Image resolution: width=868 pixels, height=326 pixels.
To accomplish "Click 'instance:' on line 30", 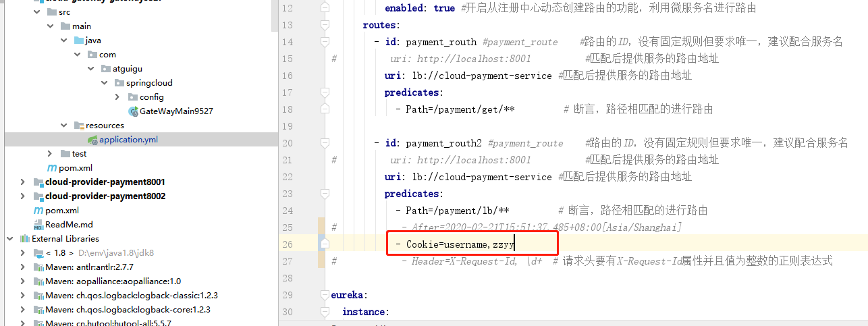I will click(x=365, y=312).
